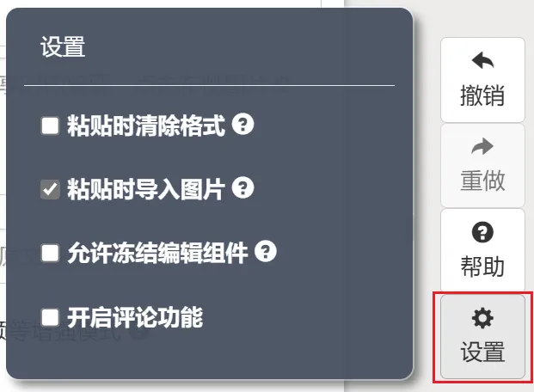Uncheck the 粘贴时导入图片 checkbox
Screen dimensions: 534x392
tap(50, 189)
